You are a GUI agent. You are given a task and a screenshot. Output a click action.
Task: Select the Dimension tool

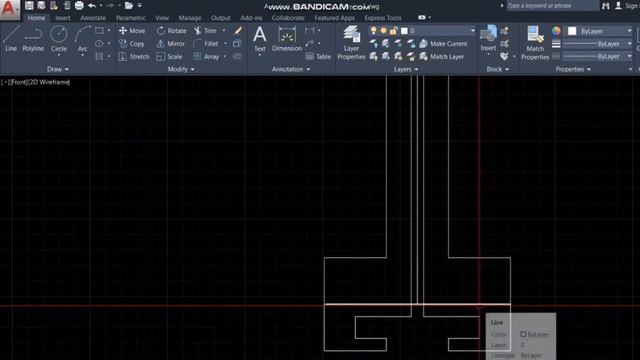tap(287, 39)
